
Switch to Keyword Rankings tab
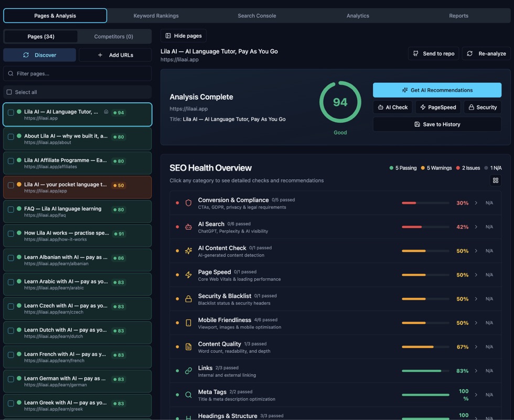pos(156,16)
